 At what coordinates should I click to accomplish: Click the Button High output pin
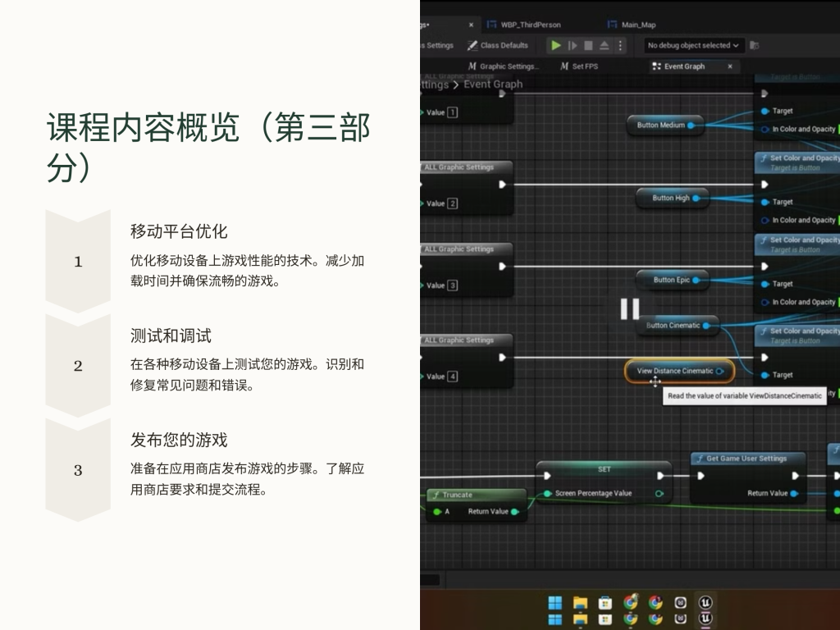pos(696,199)
